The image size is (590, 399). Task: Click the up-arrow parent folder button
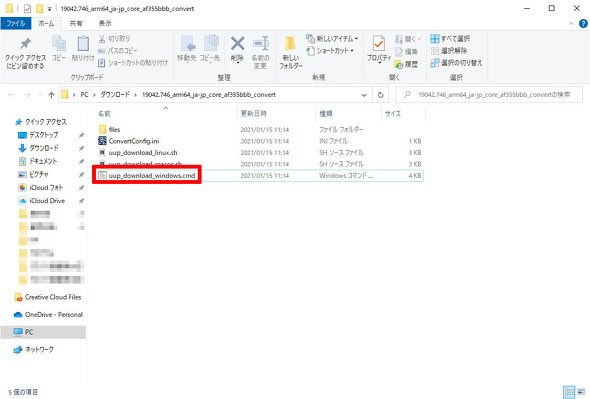click(52, 95)
